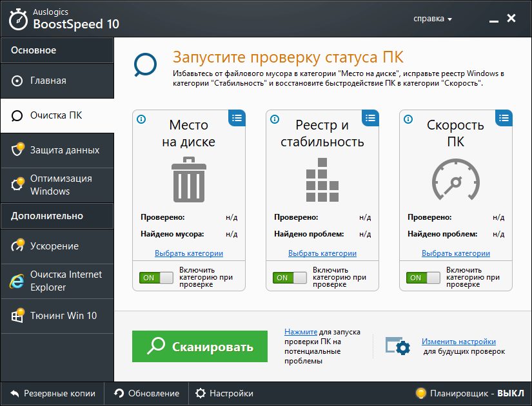This screenshot has height=406, width=532.
Task: Click the scan settings gear window icon
Action: click(x=398, y=346)
